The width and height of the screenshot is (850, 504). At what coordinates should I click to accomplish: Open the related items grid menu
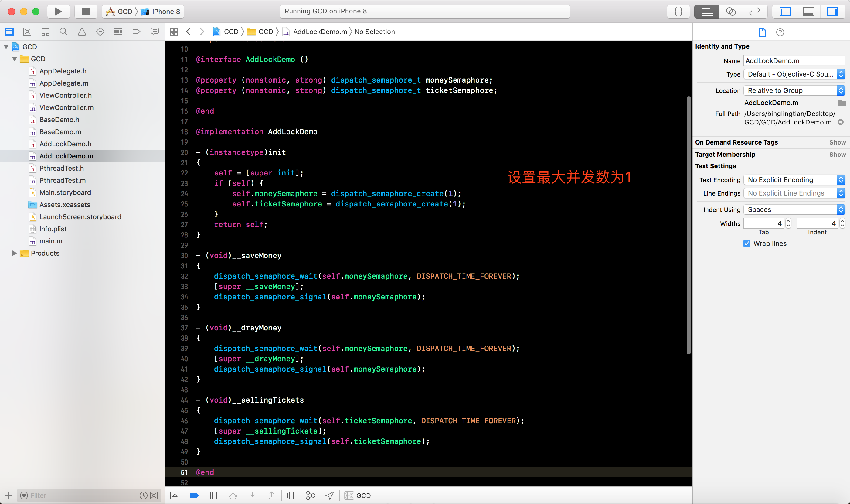tap(174, 32)
